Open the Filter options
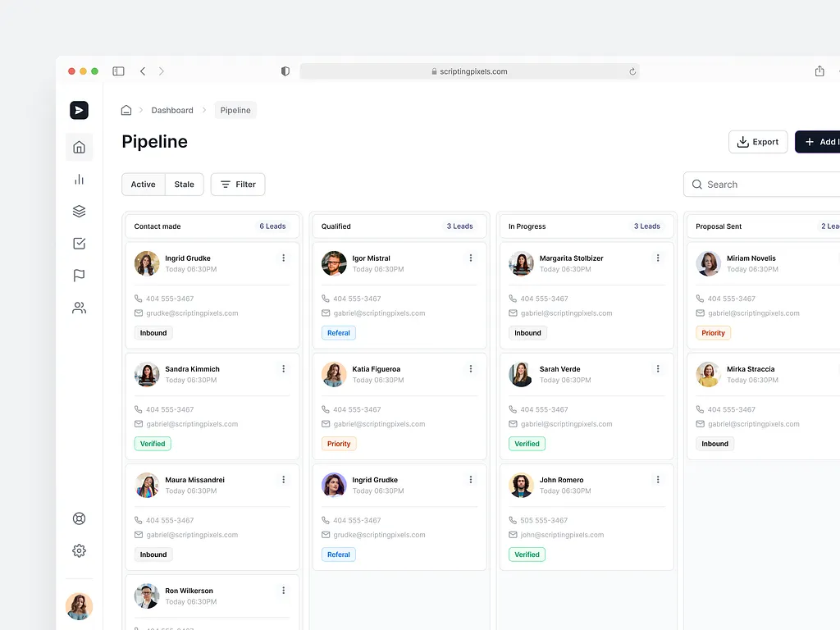The width and height of the screenshot is (840, 630). [237, 184]
